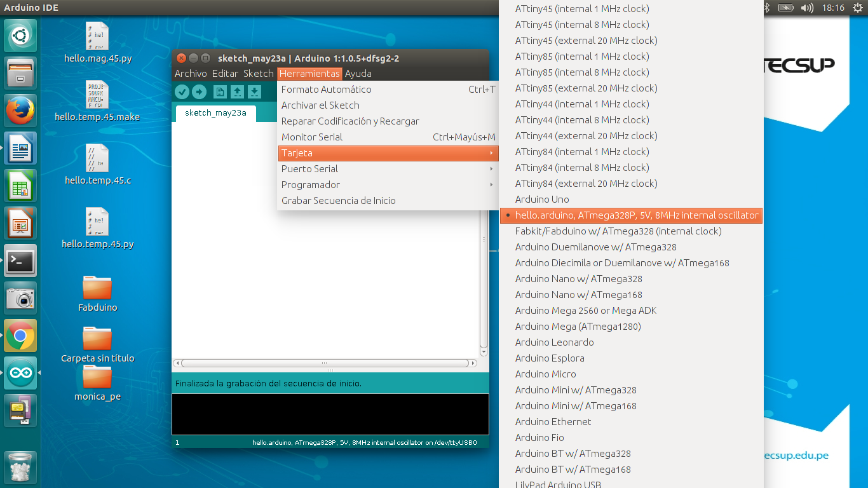
Task: Open LibreOffice Impress launcher icon
Action: click(x=20, y=223)
